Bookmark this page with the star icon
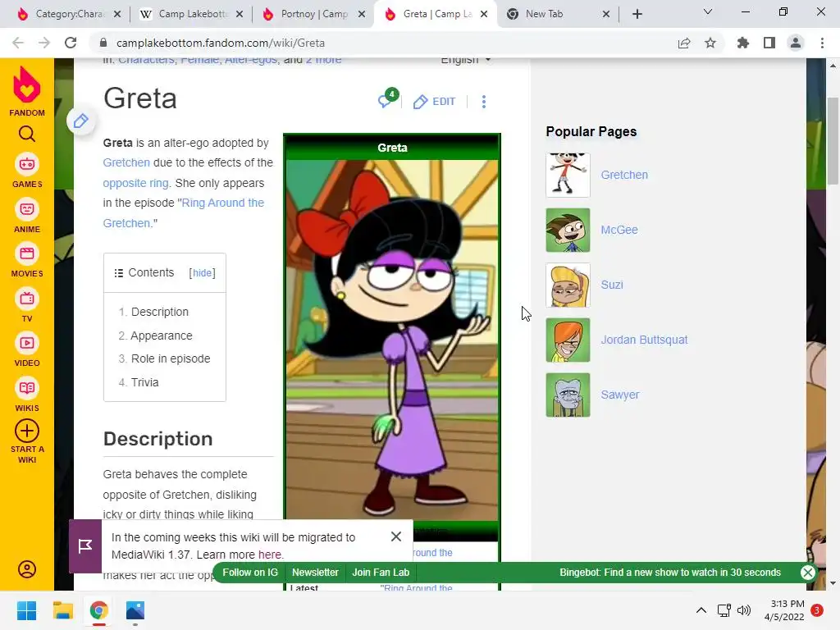Image resolution: width=840 pixels, height=630 pixels. (710, 43)
